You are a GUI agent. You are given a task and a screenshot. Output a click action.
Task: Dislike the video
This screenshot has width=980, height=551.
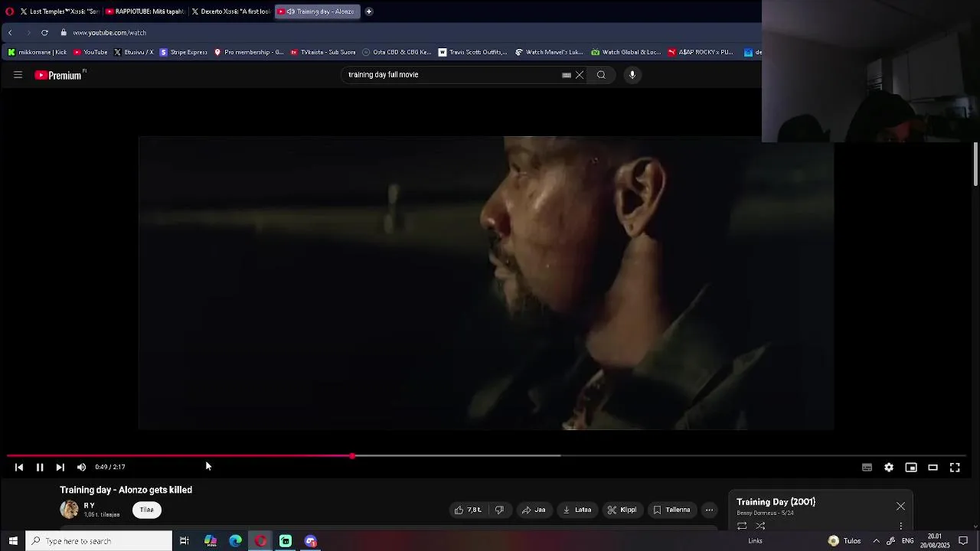click(499, 510)
